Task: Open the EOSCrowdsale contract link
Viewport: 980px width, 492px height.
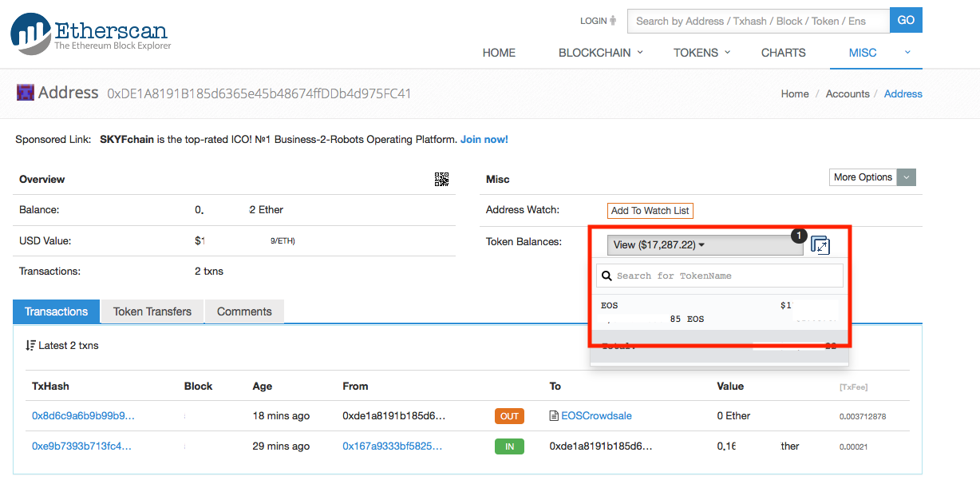Action: pos(596,416)
